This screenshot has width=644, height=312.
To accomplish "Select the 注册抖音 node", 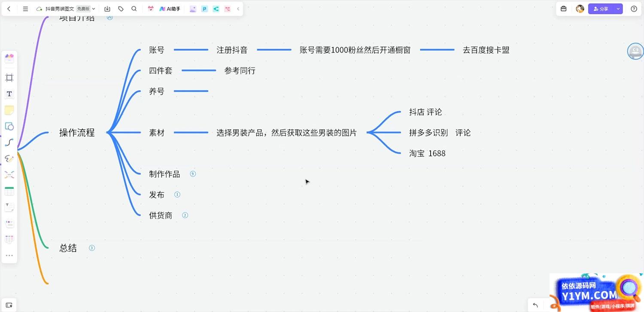I will point(232,50).
